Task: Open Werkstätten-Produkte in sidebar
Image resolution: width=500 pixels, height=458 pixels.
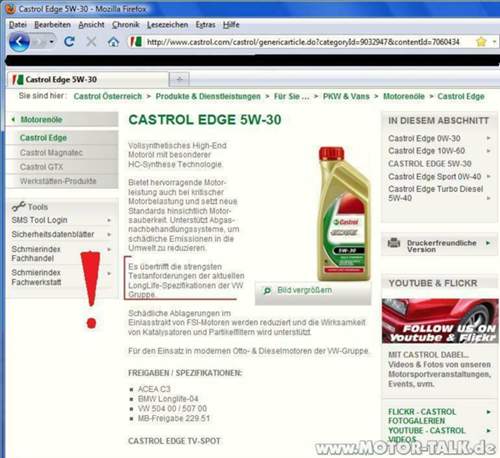Action: [58, 181]
